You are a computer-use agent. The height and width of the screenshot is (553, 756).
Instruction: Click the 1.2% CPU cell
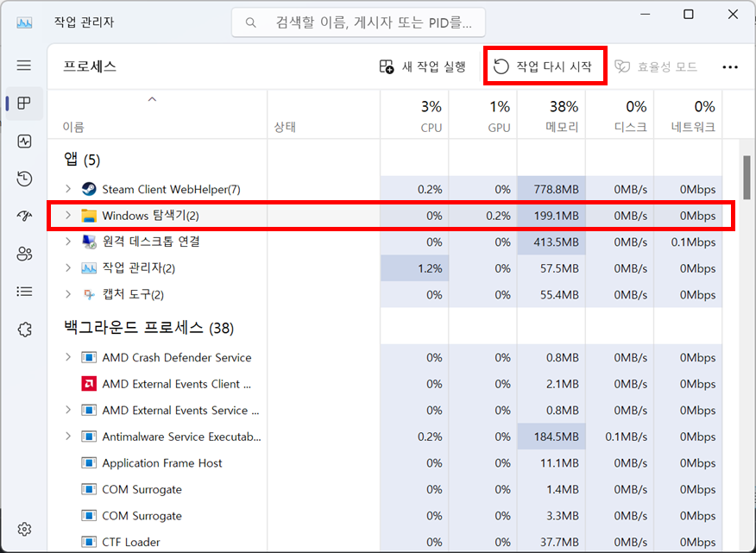[x=414, y=268]
